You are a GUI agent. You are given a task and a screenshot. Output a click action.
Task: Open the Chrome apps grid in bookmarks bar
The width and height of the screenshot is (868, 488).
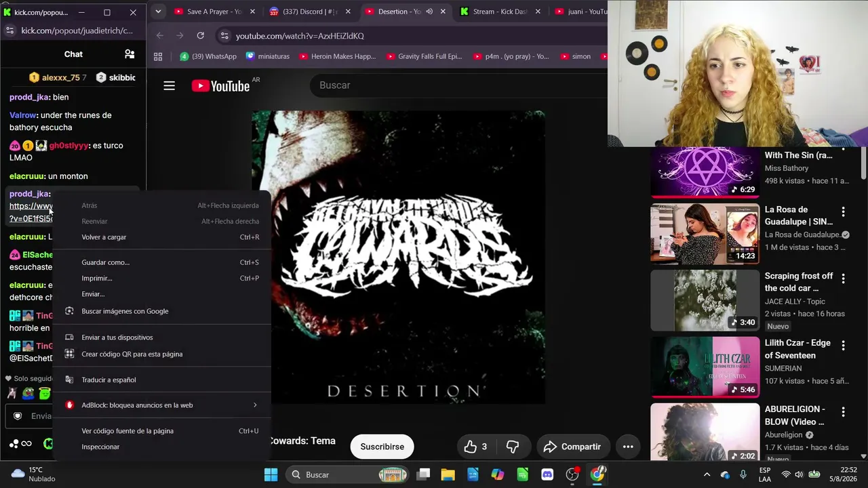158,57
